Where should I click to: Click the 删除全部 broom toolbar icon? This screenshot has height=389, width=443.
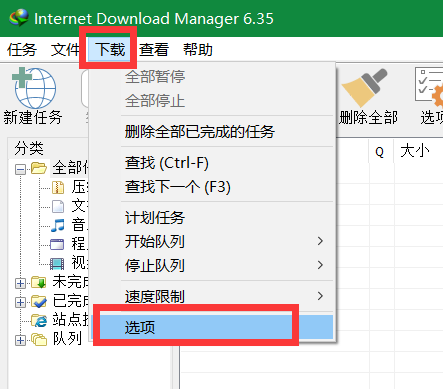[x=365, y=88]
